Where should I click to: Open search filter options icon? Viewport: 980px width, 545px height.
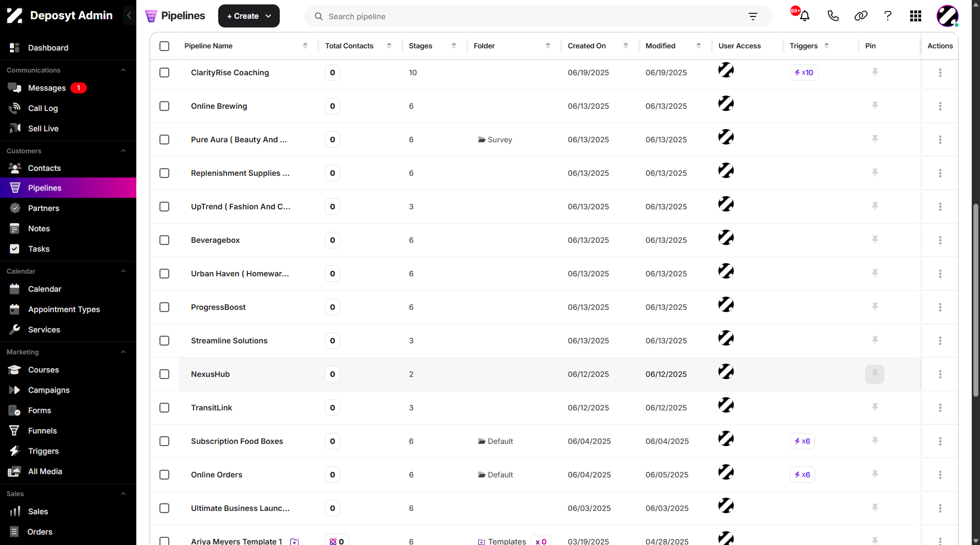point(753,16)
